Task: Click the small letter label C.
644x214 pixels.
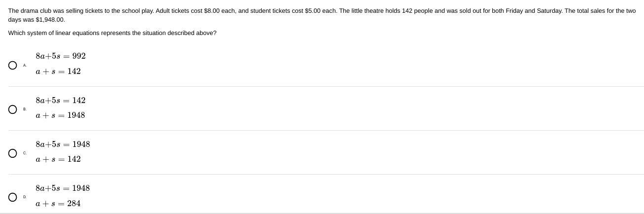Action: (25, 153)
